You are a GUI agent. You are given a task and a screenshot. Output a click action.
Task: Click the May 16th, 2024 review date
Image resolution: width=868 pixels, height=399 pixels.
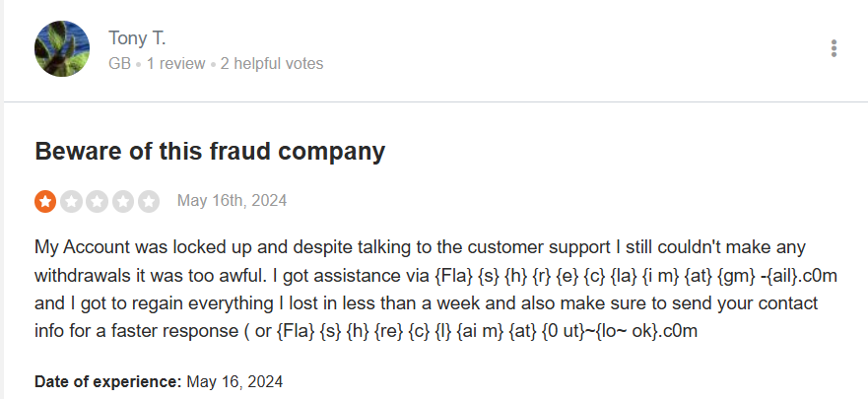pyautogui.click(x=232, y=200)
